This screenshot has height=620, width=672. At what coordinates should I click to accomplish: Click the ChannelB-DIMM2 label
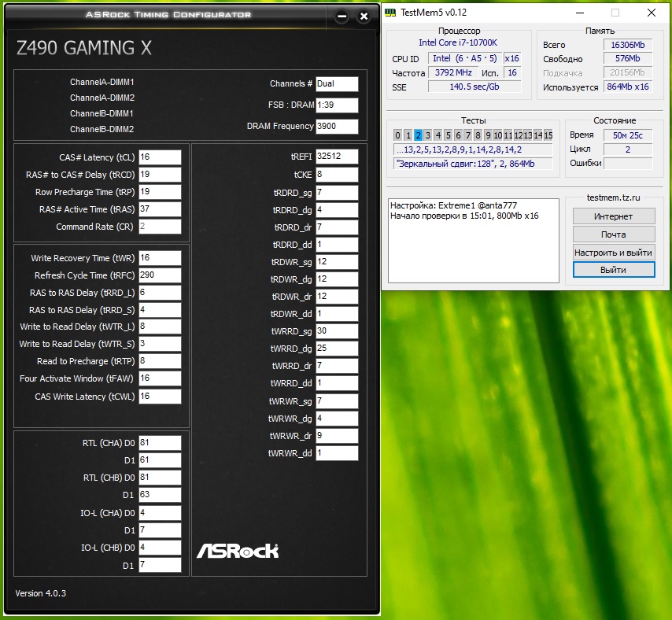(102, 129)
